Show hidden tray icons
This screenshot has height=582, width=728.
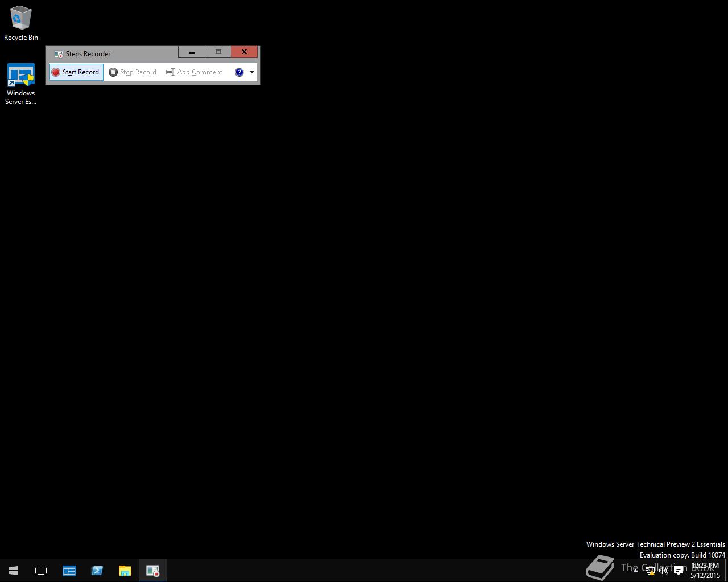[635, 571]
